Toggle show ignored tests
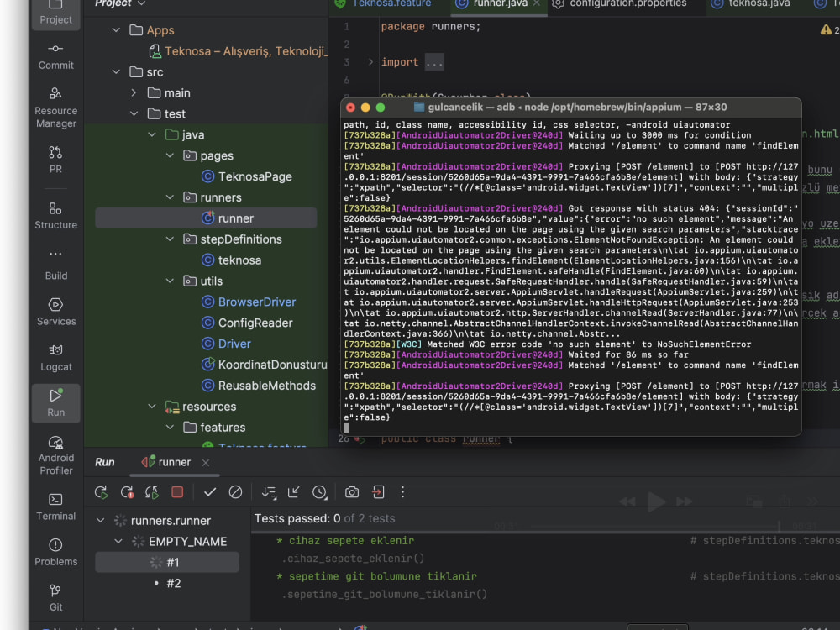 tap(235, 492)
